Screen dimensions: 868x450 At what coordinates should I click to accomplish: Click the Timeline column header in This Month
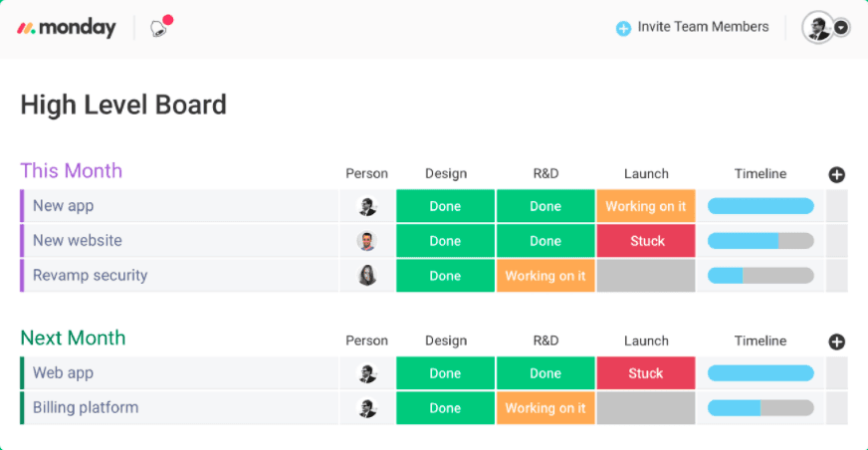coord(760,174)
